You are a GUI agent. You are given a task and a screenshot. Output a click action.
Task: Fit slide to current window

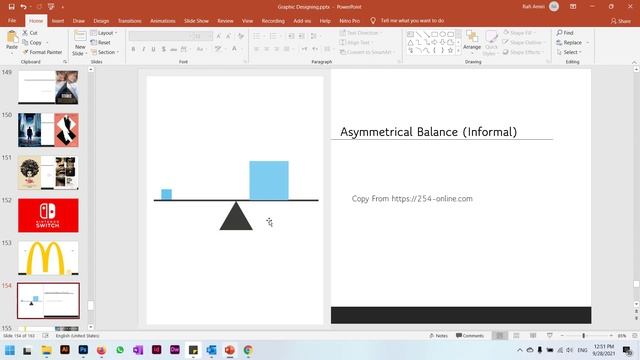pyautogui.click(x=635, y=336)
